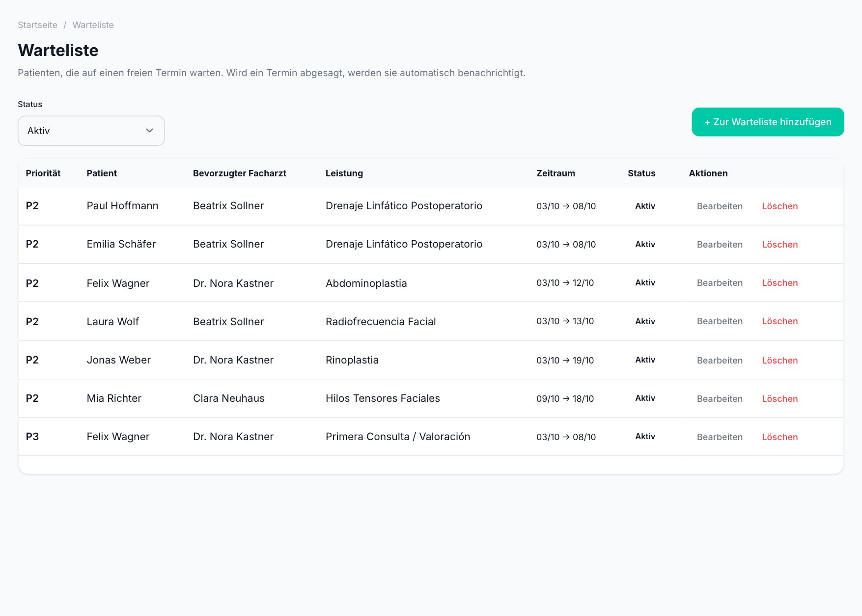This screenshot has width=862, height=616.
Task: Click the Hilos Tensores Faciales cell
Action: coord(383,398)
